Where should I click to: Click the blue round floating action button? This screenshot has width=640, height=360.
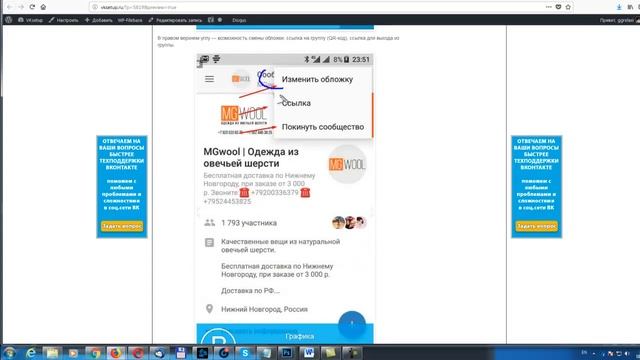[x=352, y=324]
